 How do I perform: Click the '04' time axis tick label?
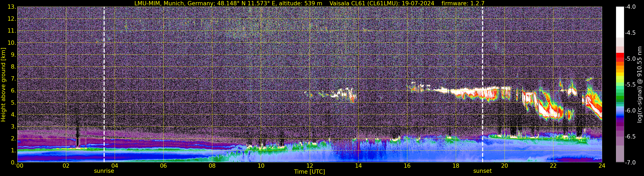115,166
